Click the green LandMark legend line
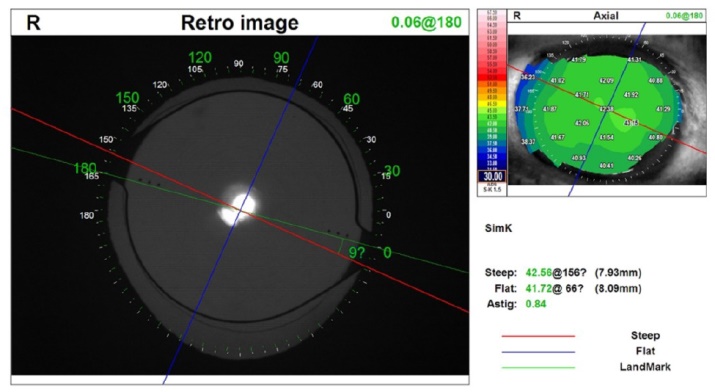This screenshot has height=392, width=715. (x=538, y=367)
